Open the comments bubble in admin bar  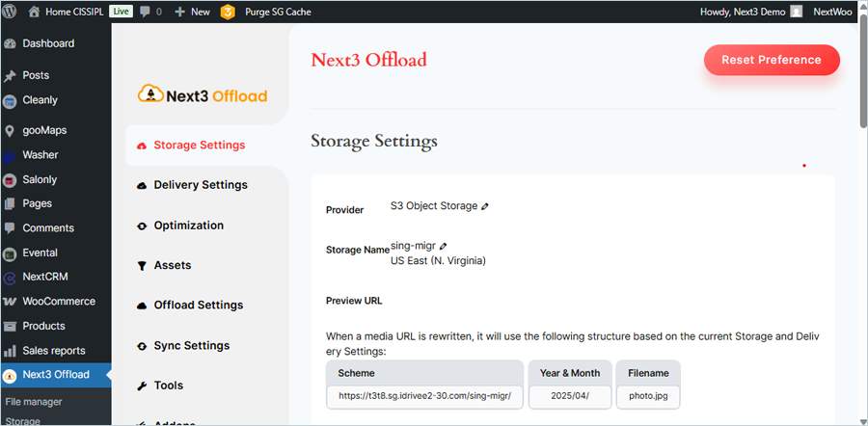pyautogui.click(x=145, y=12)
